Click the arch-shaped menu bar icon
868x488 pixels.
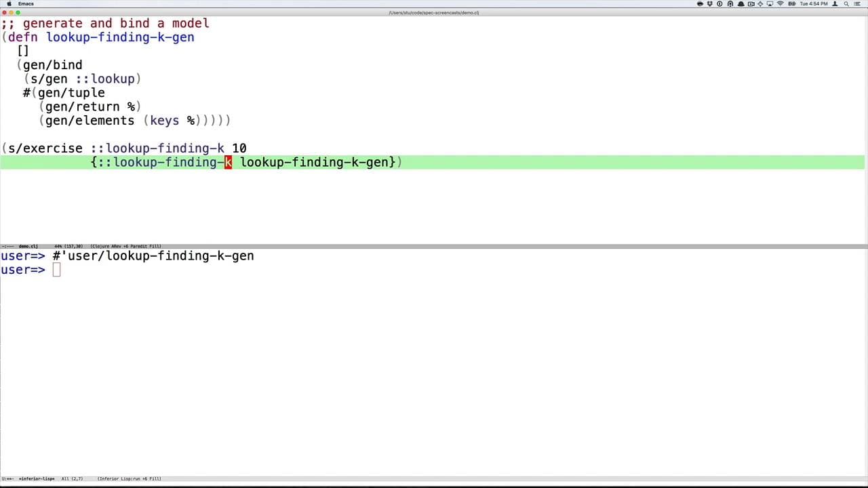click(730, 3)
